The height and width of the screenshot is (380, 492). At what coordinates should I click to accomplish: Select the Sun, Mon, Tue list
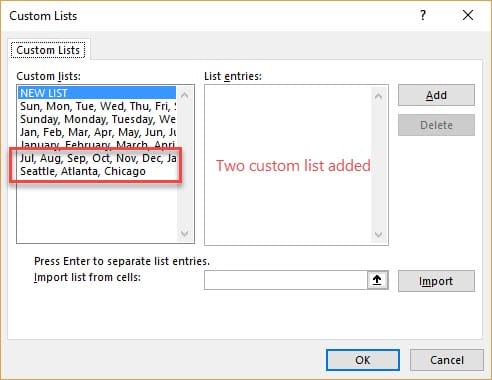pyautogui.click(x=97, y=106)
